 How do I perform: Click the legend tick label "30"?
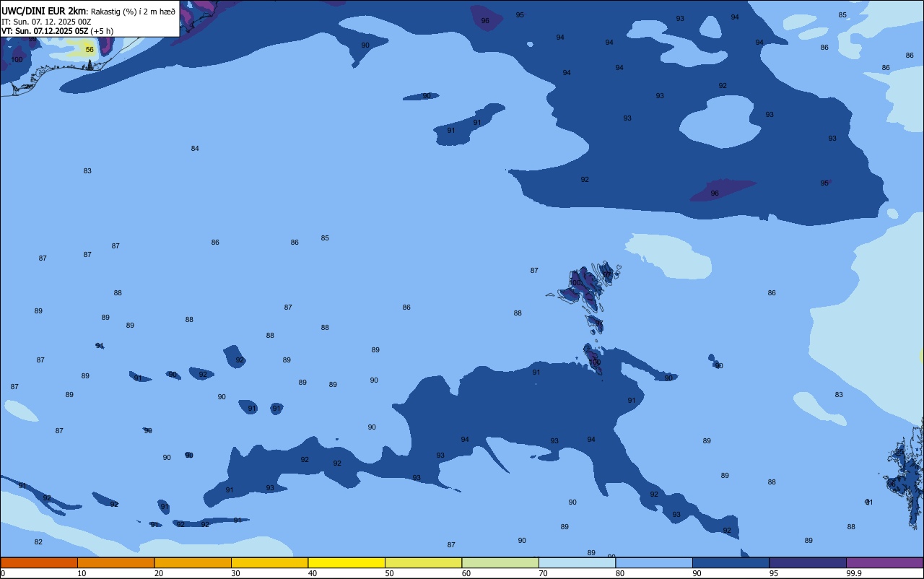(235, 573)
